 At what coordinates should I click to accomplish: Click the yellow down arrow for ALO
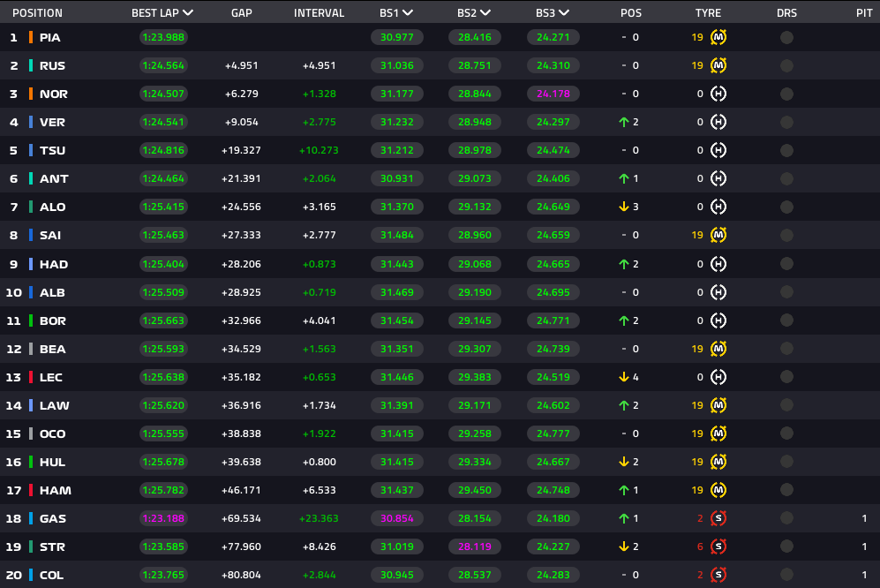(623, 207)
